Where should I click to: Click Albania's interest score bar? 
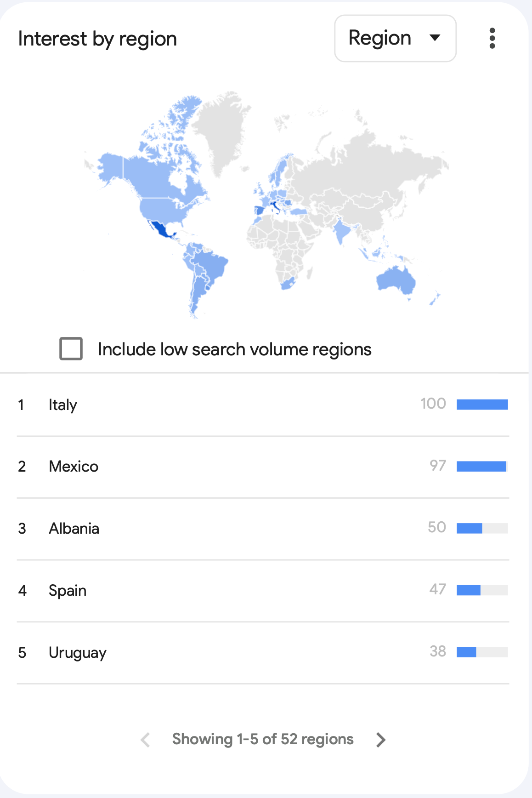pos(482,529)
